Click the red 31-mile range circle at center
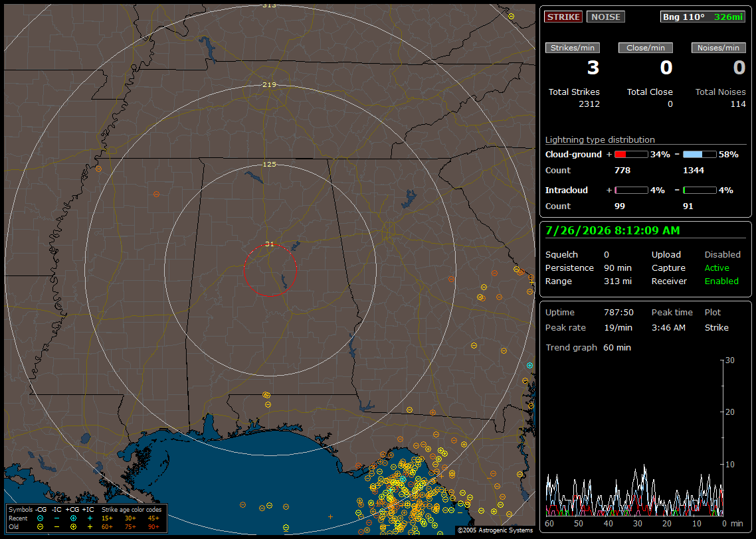Image resolution: width=756 pixels, height=539 pixels. tap(270, 270)
